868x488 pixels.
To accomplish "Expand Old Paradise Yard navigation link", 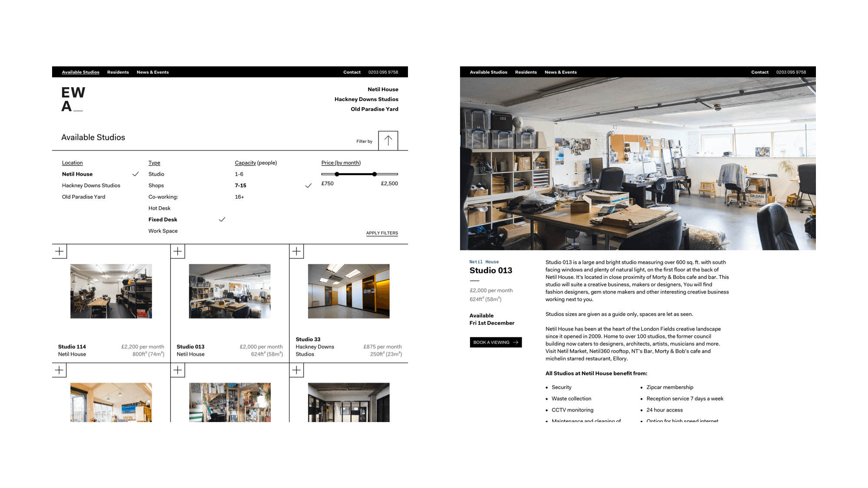I will tap(375, 110).
